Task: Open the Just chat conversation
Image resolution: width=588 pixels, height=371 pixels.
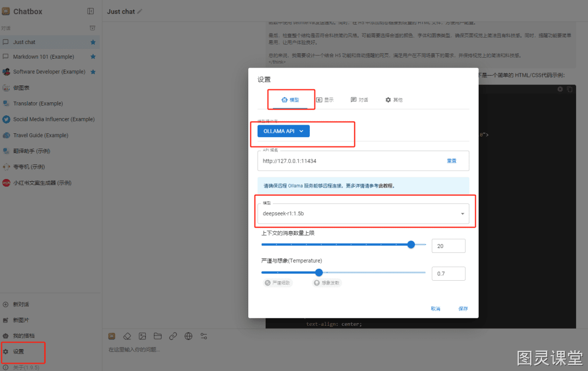Action: [x=50, y=42]
